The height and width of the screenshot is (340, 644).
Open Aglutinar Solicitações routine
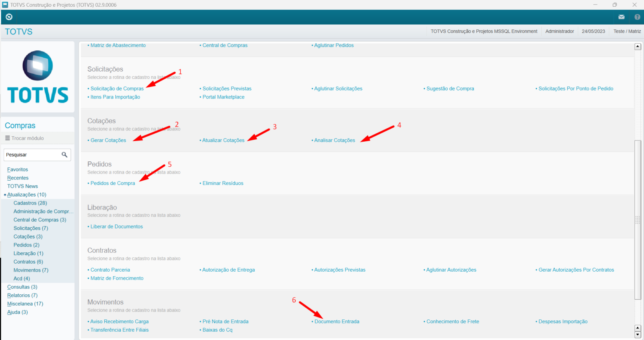click(338, 88)
